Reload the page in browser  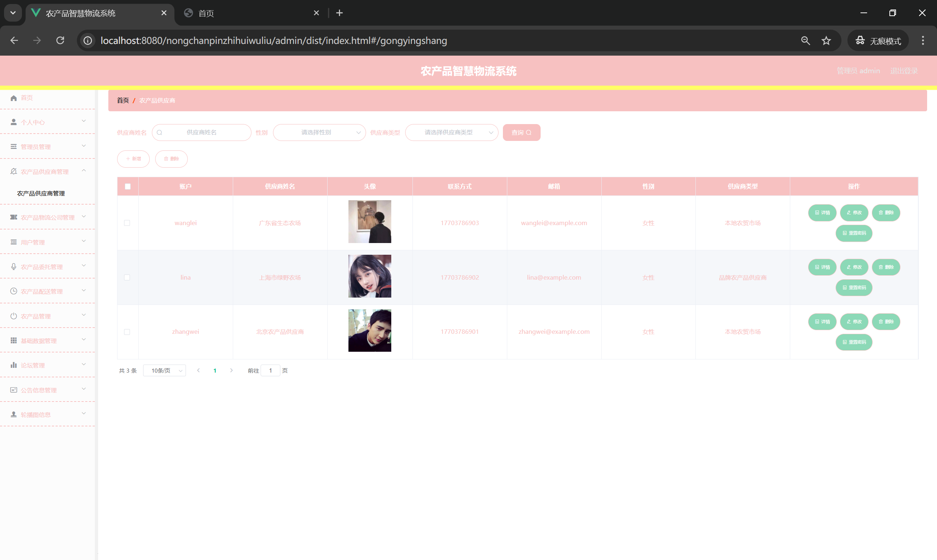click(60, 40)
